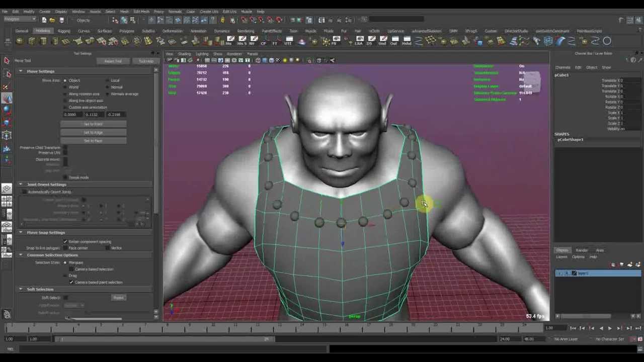The width and height of the screenshot is (644, 362).
Task: Click the CP shelf icon
Action: pyautogui.click(x=264, y=41)
